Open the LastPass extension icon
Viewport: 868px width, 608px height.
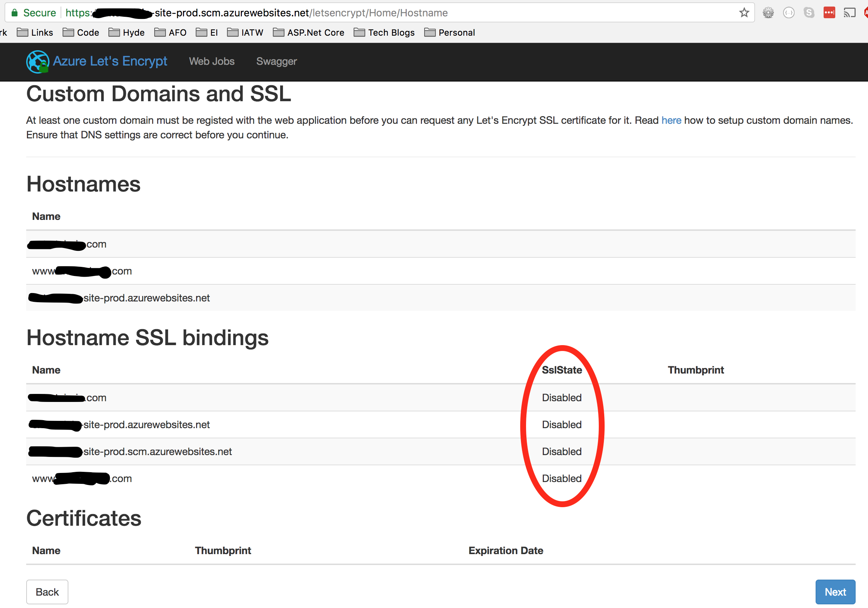(830, 12)
